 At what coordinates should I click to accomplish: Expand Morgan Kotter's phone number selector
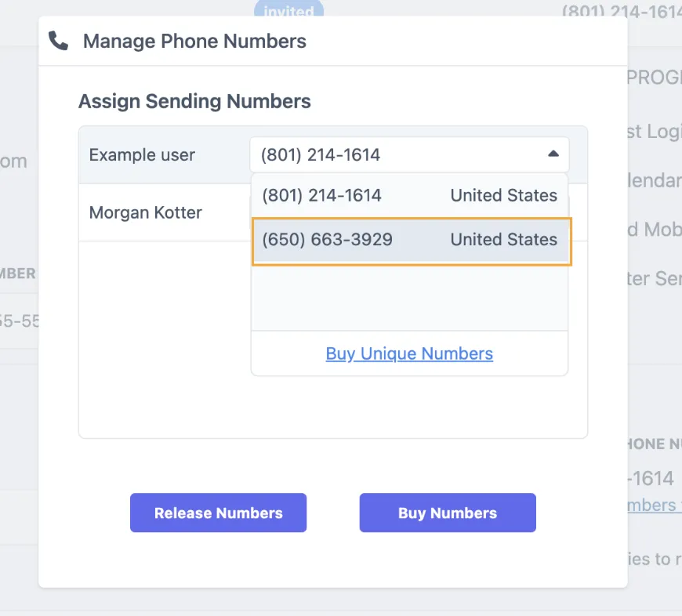[408, 212]
